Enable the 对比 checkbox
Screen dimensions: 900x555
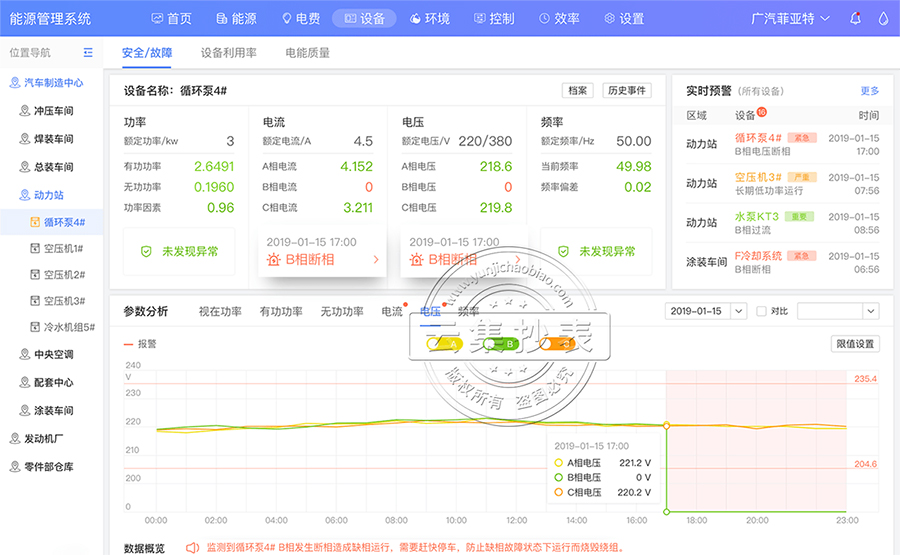tap(761, 311)
